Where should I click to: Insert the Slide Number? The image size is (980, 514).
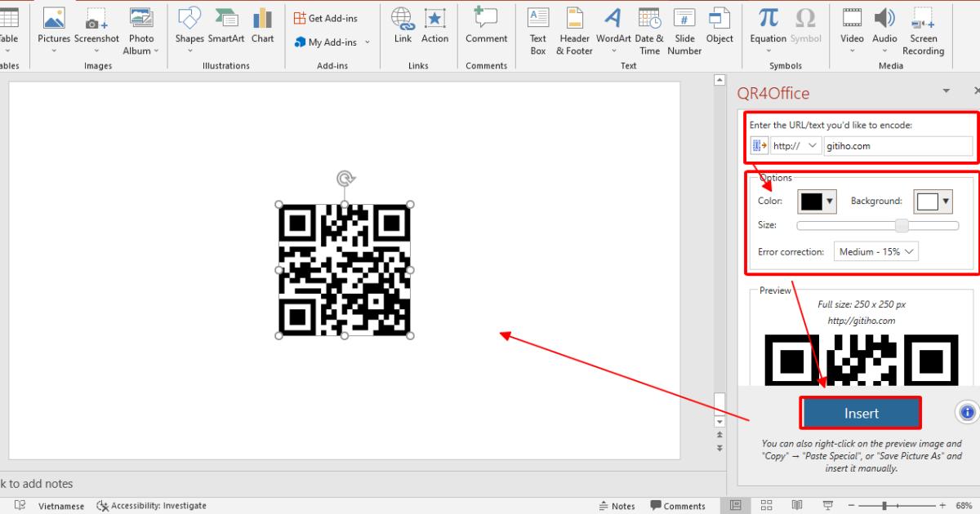tap(684, 29)
